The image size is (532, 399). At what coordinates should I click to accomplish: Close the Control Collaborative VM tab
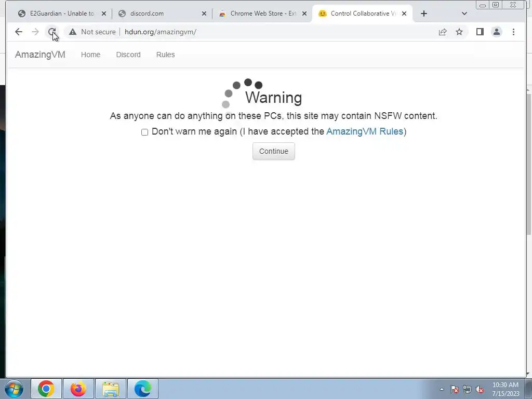[x=404, y=14]
